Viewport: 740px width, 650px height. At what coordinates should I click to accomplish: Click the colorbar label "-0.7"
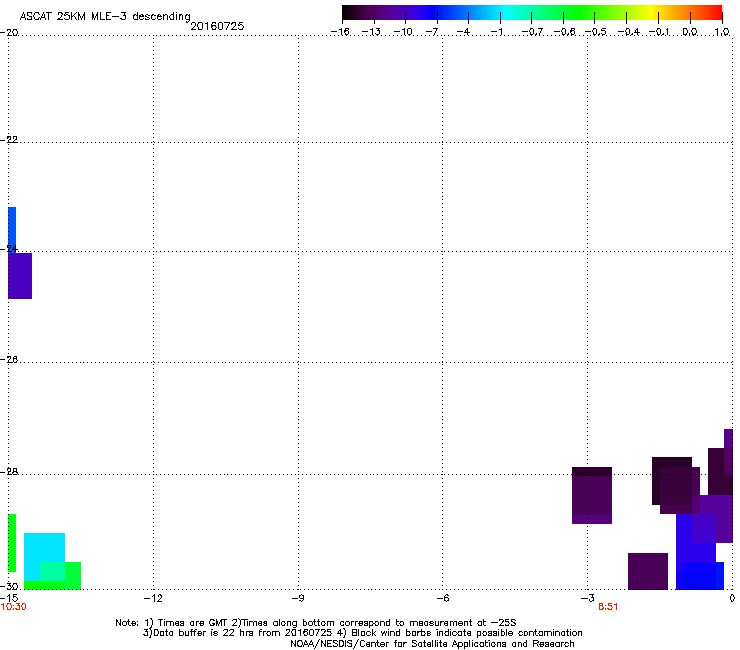click(x=531, y=32)
